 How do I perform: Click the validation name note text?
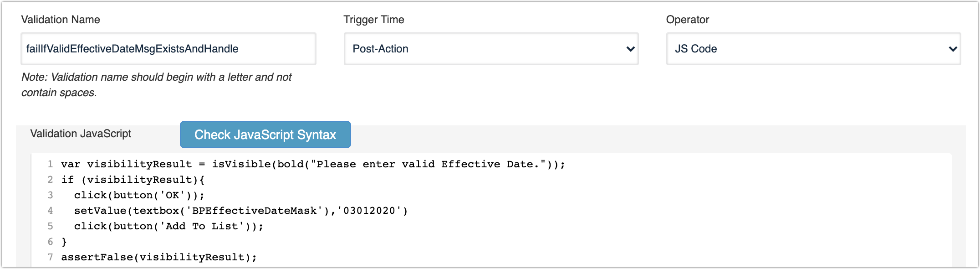coord(156,84)
